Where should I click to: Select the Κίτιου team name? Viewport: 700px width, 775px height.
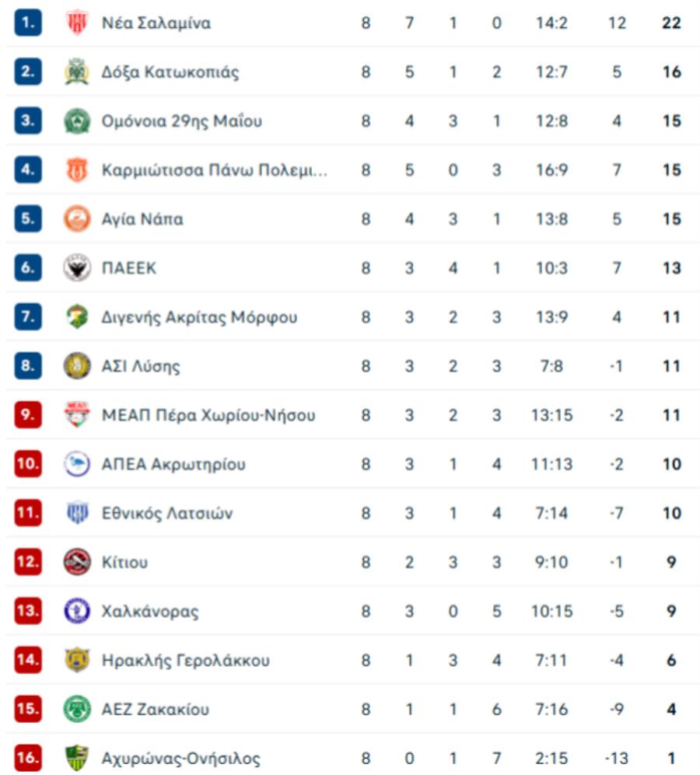(124, 562)
